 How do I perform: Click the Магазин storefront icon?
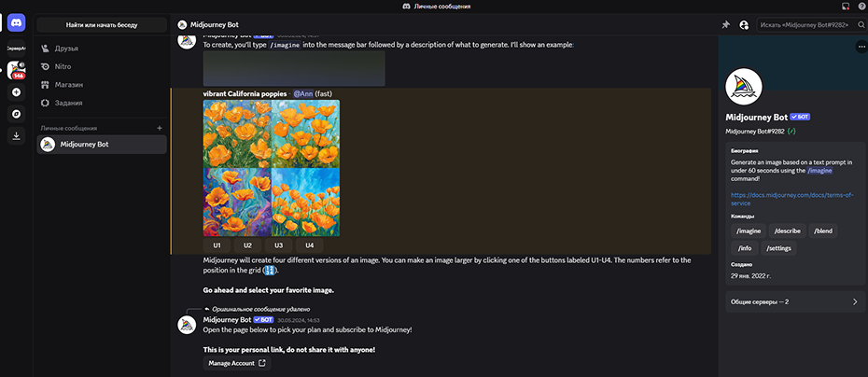pos(45,85)
